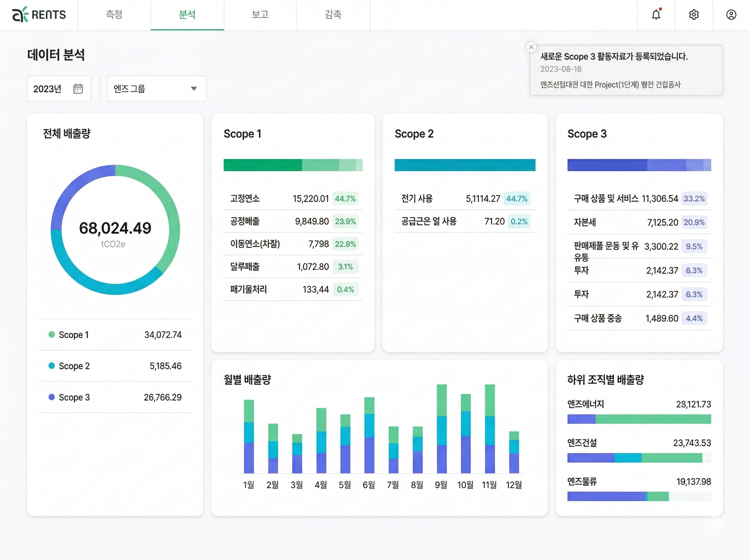Open the user profile icon

(x=731, y=15)
